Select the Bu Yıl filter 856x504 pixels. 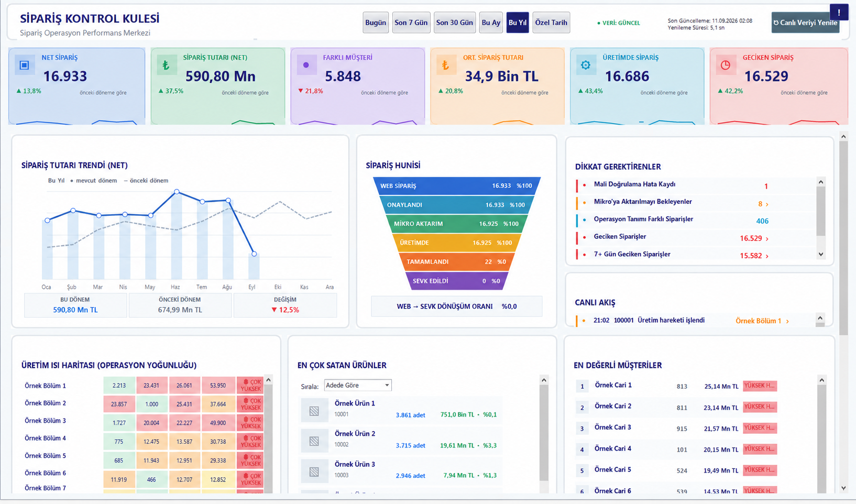point(518,23)
